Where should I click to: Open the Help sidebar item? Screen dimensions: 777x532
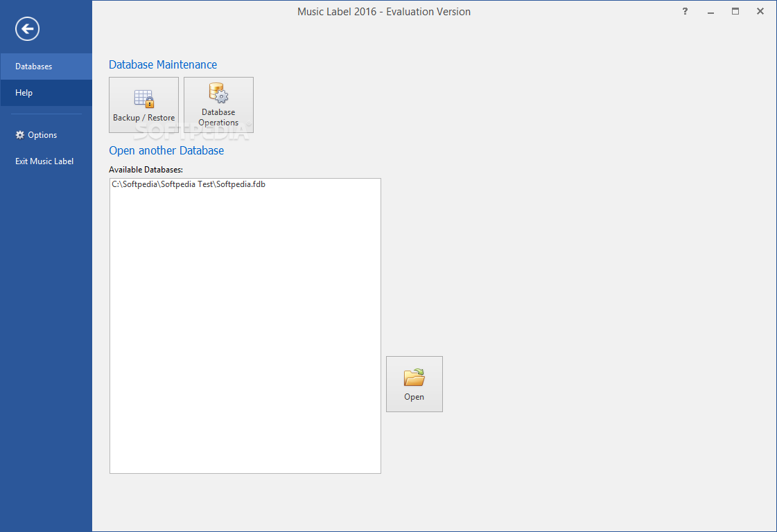click(46, 93)
